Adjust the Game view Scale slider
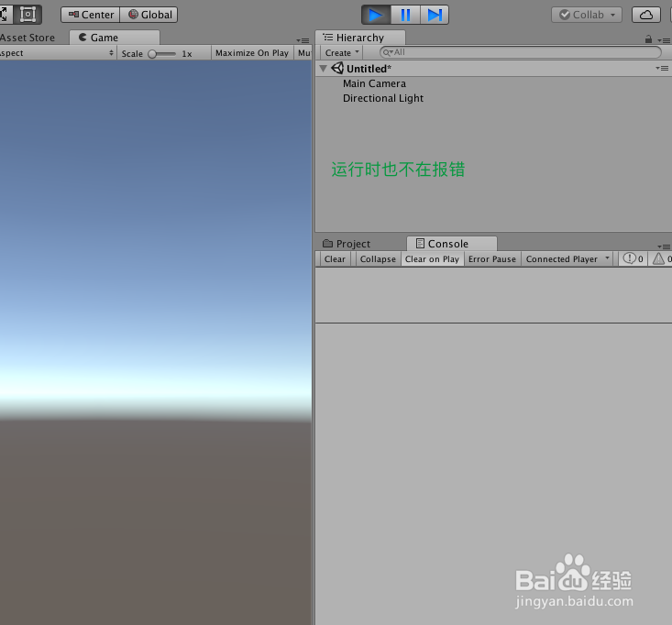The image size is (672, 625). tap(161, 54)
